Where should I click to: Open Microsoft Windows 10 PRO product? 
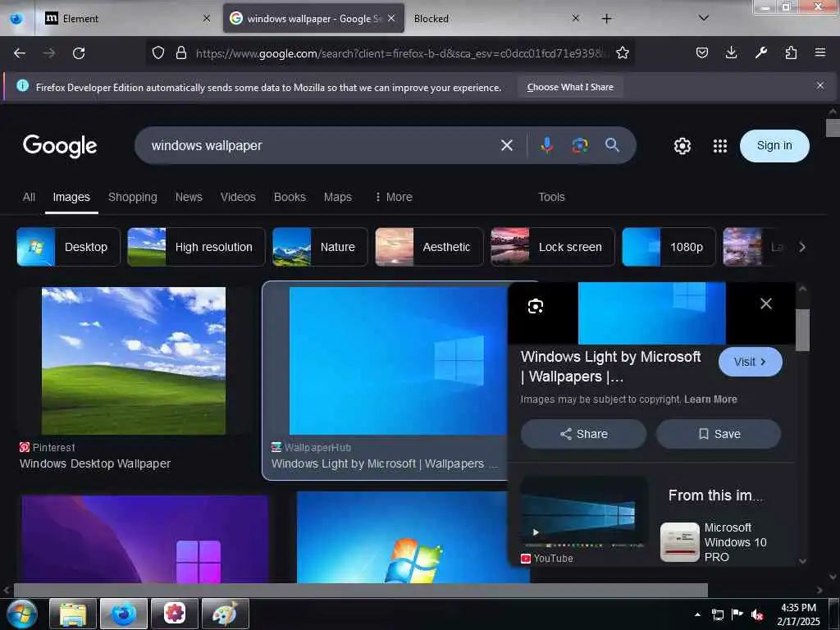click(718, 542)
